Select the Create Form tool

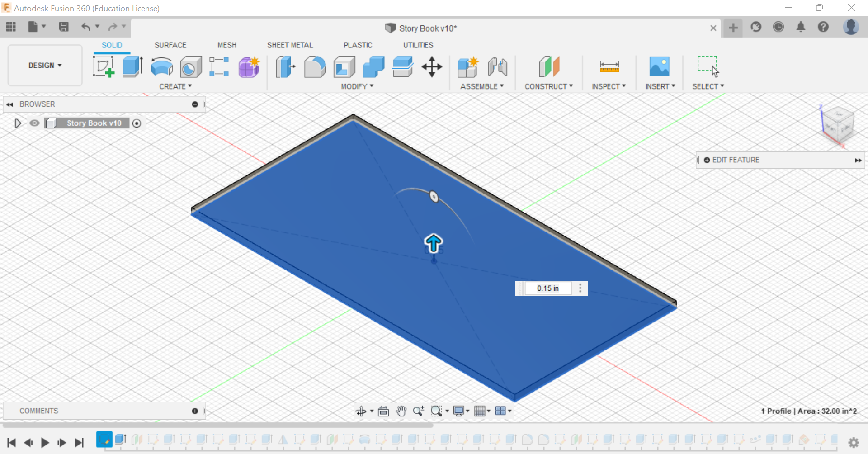tap(249, 67)
